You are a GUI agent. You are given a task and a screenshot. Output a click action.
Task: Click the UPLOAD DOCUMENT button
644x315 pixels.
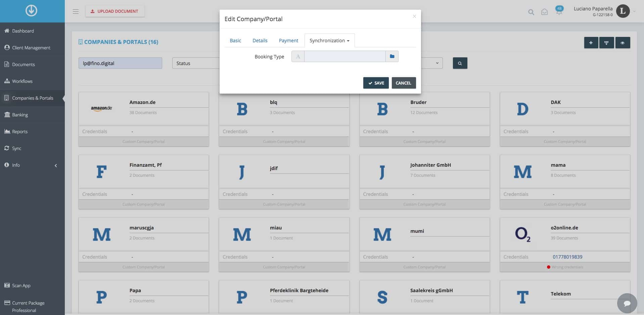[x=115, y=11]
